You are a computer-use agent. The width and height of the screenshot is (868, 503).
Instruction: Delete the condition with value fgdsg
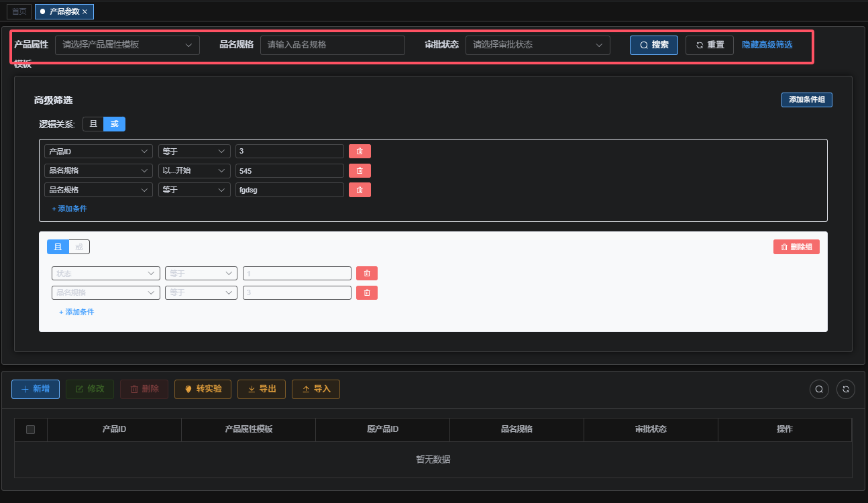360,190
